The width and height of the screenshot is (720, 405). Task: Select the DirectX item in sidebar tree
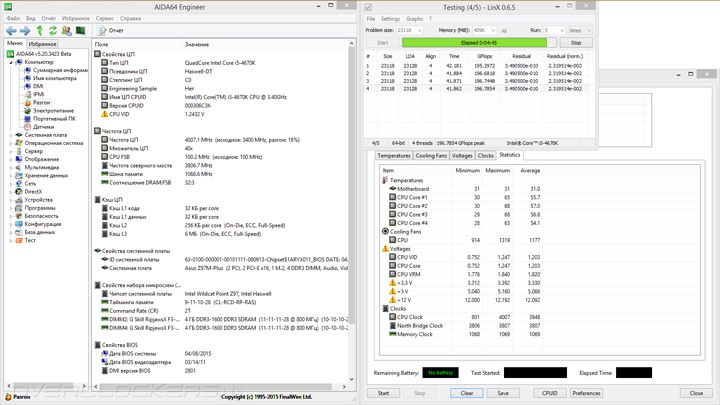pyautogui.click(x=33, y=191)
